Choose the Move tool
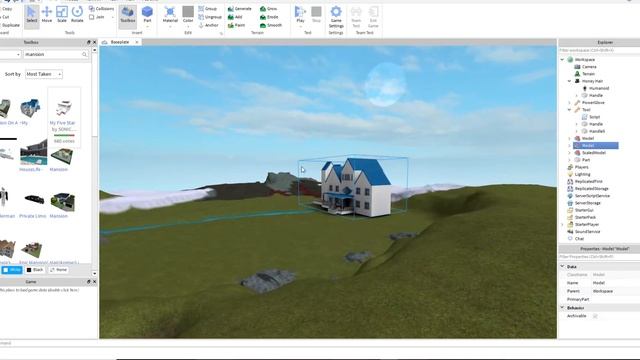 pyautogui.click(x=47, y=15)
